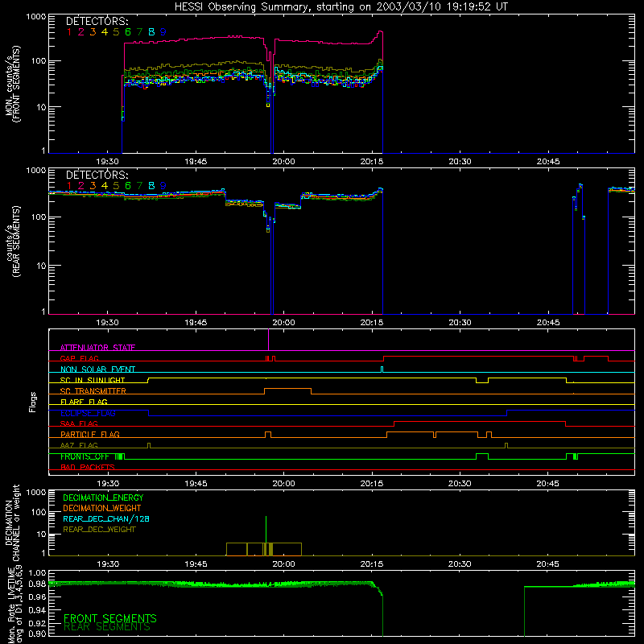Click the cyan NON_SOLAR_EVENT pulse near 20:15
644x644 pixels.
(382, 369)
